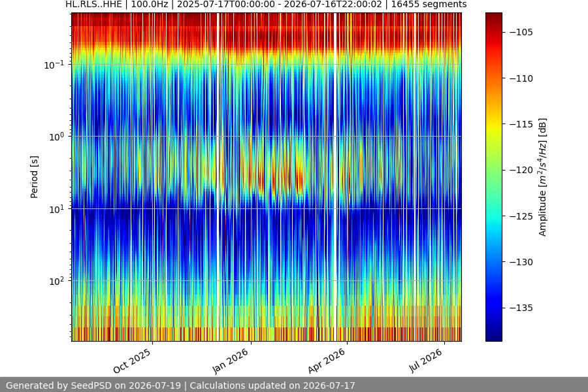Click the Period [s] axis label
Image resolution: width=588 pixels, height=392 pixels.
click(34, 177)
